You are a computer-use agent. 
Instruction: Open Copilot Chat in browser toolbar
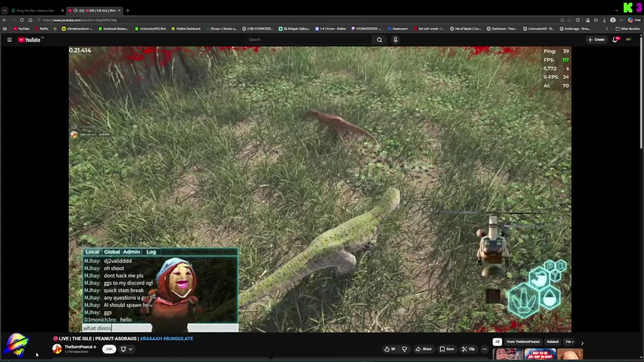[x=634, y=20]
